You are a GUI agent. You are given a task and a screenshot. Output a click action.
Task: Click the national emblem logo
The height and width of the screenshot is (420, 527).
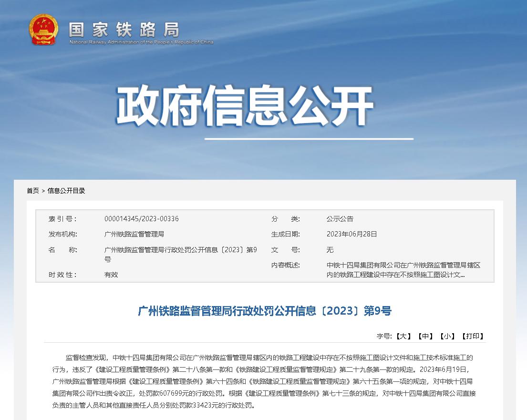(x=44, y=30)
